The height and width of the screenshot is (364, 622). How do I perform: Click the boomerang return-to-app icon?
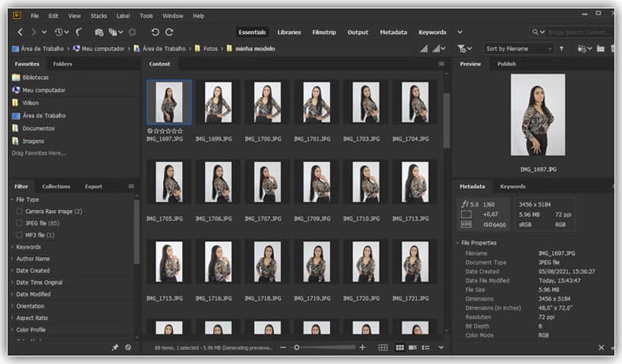79,32
